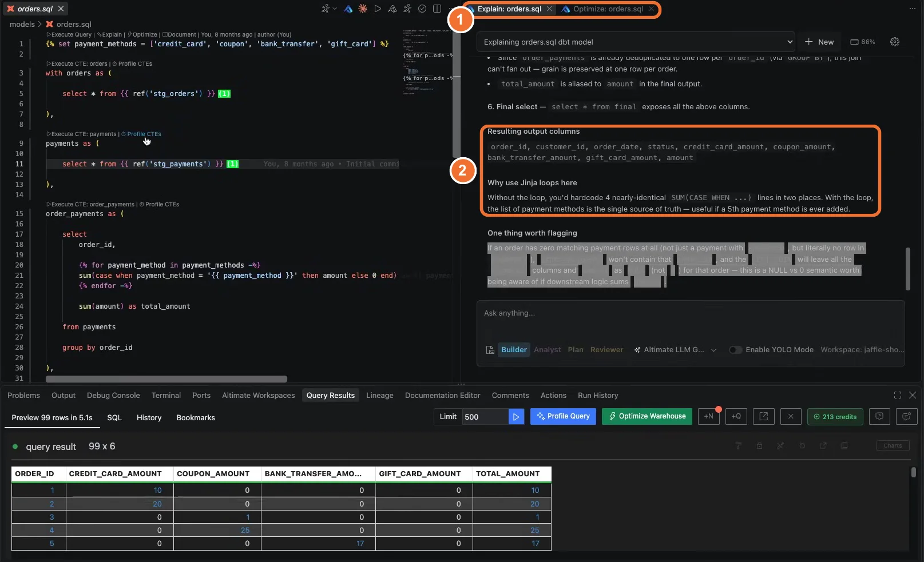This screenshot has height=562, width=924.
Task: Switch to the Terminal tab
Action: [x=166, y=395]
